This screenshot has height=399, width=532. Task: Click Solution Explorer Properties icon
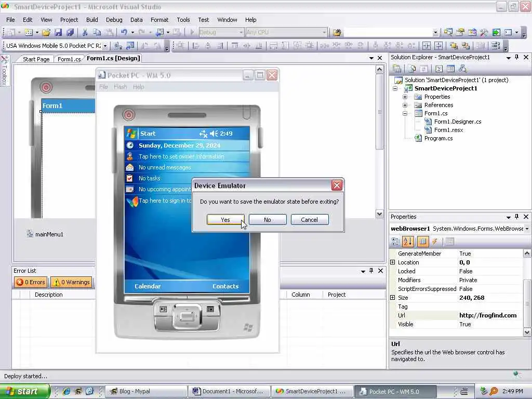coord(397,69)
